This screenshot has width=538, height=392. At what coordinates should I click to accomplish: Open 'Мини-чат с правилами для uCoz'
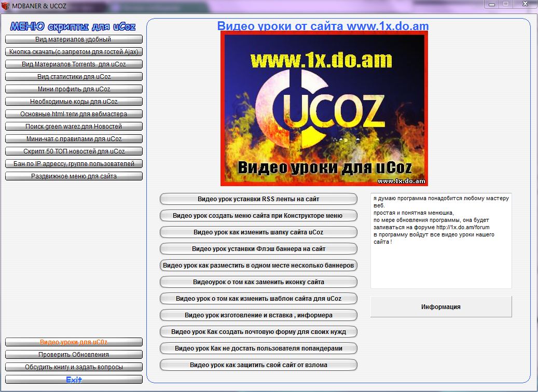(x=74, y=138)
